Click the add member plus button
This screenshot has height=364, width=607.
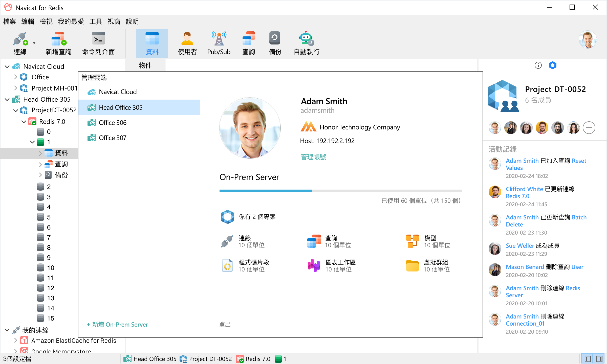coord(589,128)
